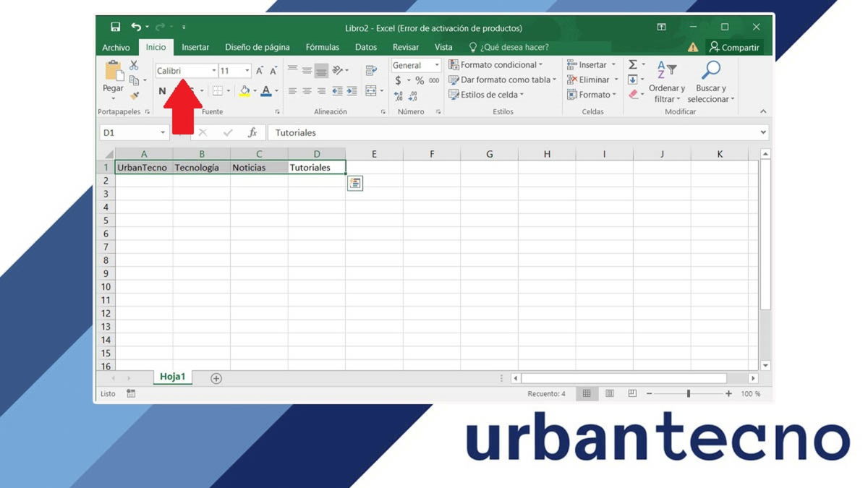Image resolution: width=868 pixels, height=488 pixels.
Task: Toggle bold formatting with N button
Action: [x=161, y=90]
